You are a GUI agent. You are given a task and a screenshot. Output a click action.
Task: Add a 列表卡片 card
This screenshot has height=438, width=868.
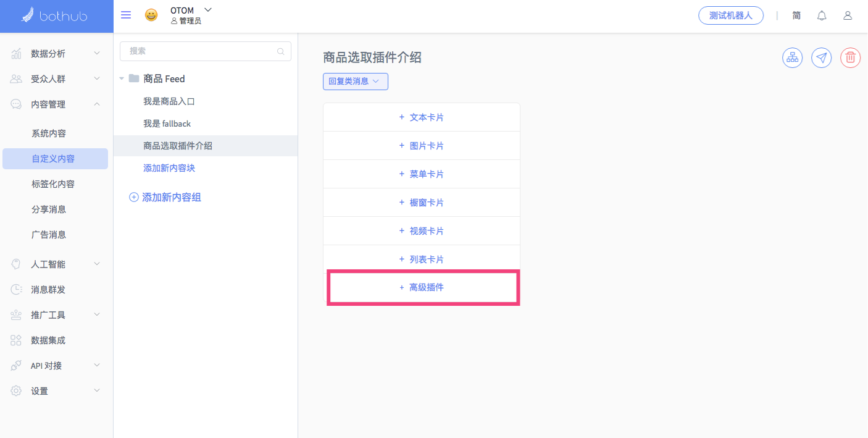(422, 259)
